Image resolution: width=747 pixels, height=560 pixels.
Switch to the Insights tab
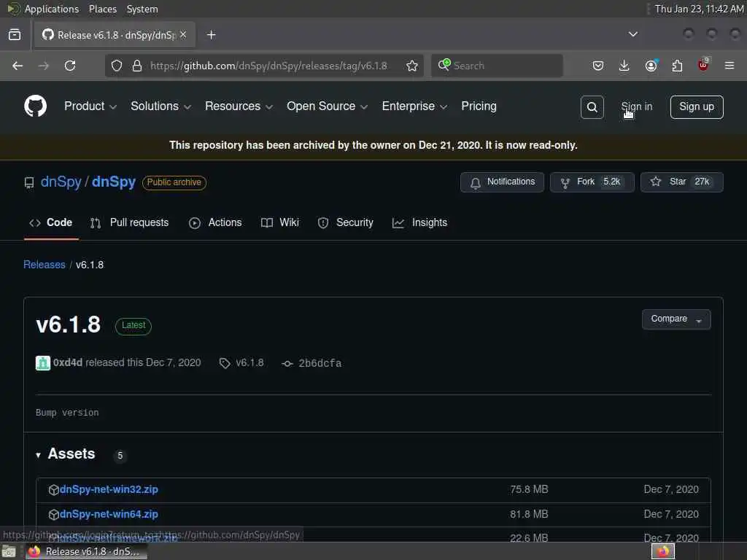[419, 222]
